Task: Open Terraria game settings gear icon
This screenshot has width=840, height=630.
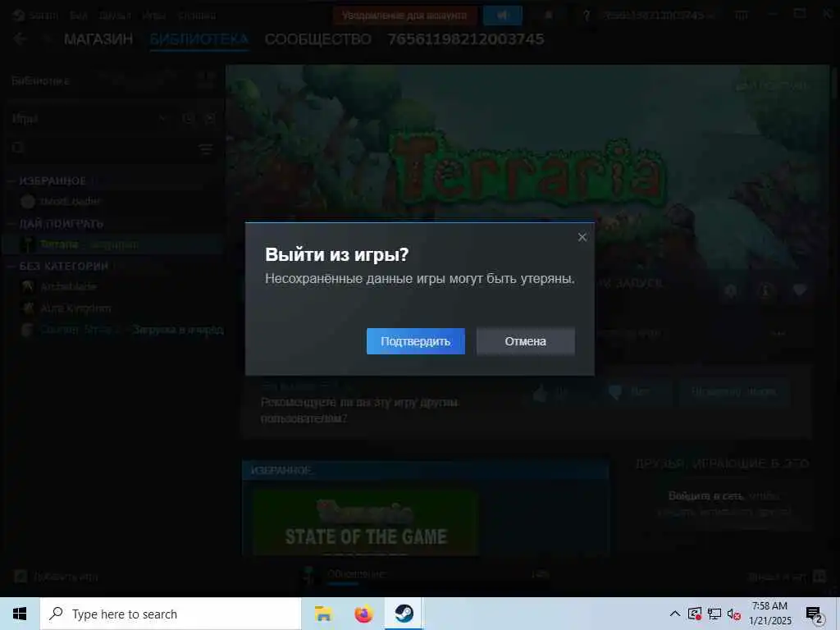Action: (730, 291)
